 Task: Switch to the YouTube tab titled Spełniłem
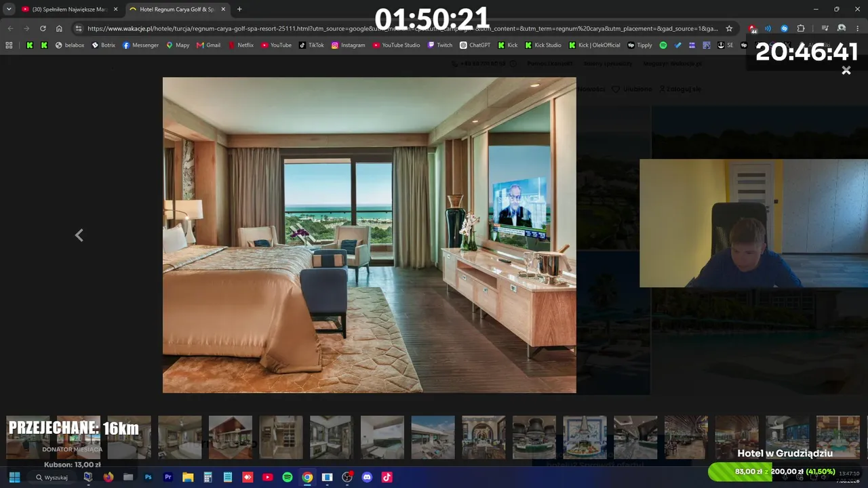[70, 9]
